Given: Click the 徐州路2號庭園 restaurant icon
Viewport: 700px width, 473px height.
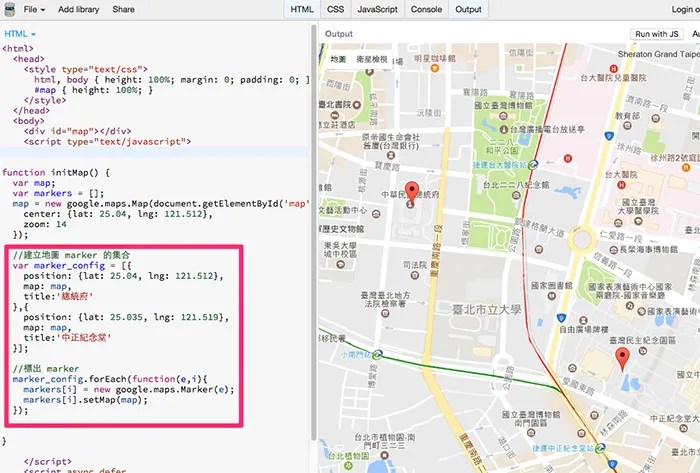Looking at the screenshot, I should point(687,168).
